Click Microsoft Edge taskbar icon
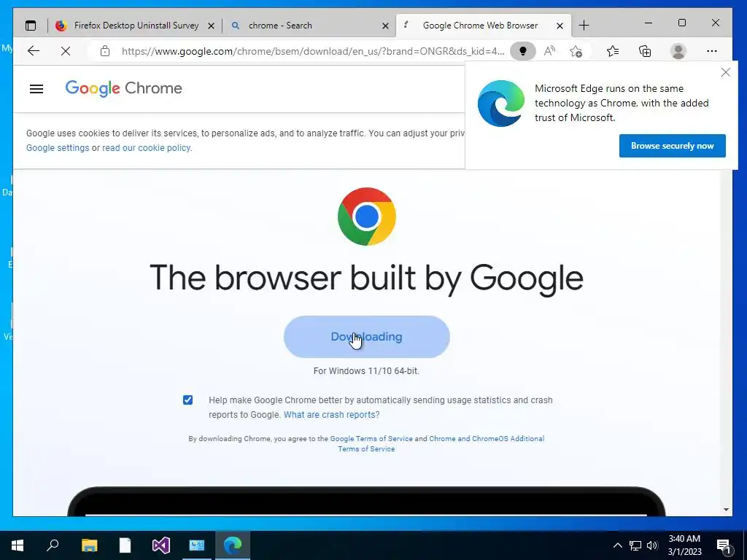The width and height of the screenshot is (747, 560). [x=233, y=545]
